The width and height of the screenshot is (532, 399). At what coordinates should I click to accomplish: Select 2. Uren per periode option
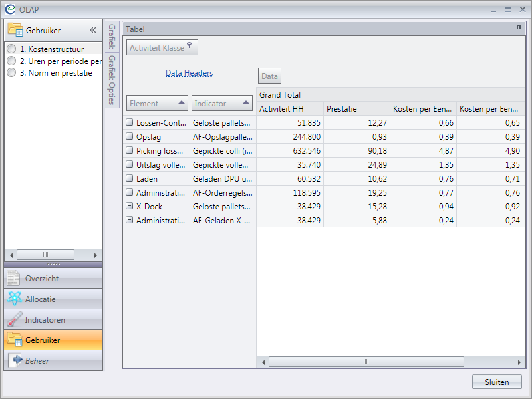tap(11, 61)
